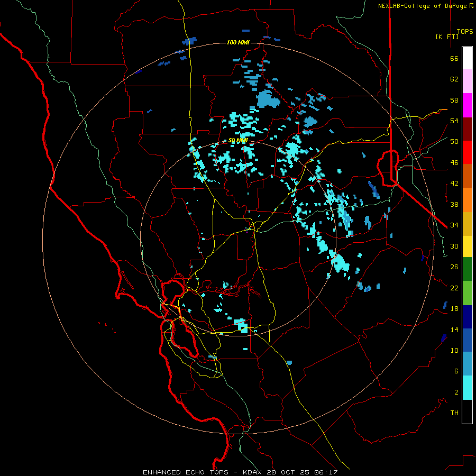The width and height of the screenshot is (476, 476).
Task: Click the "50 NMI" range ring label
Action: click(x=238, y=140)
